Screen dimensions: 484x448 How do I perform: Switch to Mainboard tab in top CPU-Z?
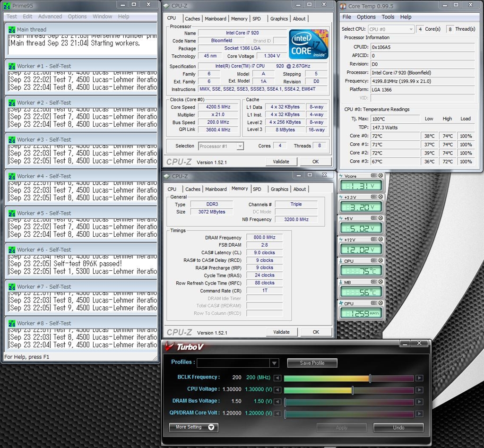(x=216, y=19)
